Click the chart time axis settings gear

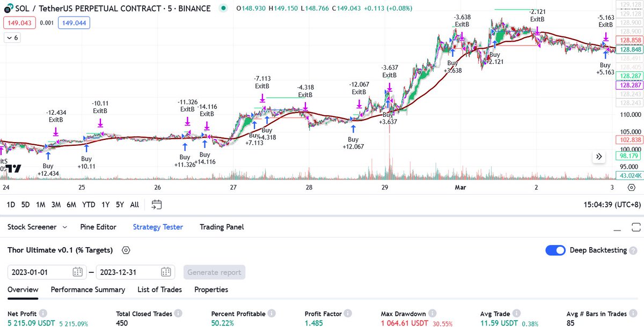point(632,188)
